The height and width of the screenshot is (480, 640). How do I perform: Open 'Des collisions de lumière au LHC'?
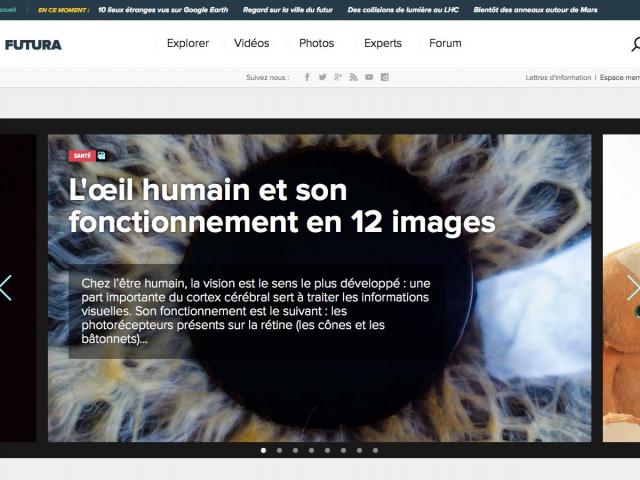pyautogui.click(x=403, y=10)
